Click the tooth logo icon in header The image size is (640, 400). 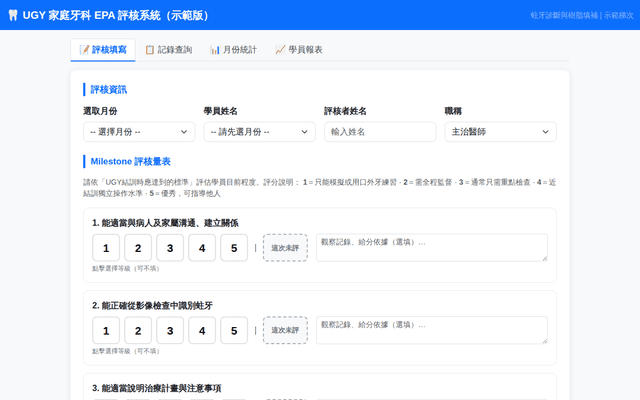pos(13,16)
